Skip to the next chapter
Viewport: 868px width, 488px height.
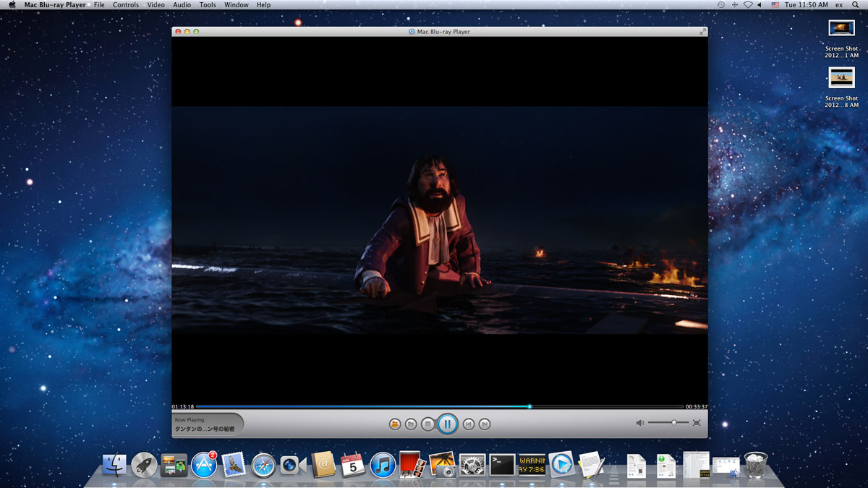point(485,424)
